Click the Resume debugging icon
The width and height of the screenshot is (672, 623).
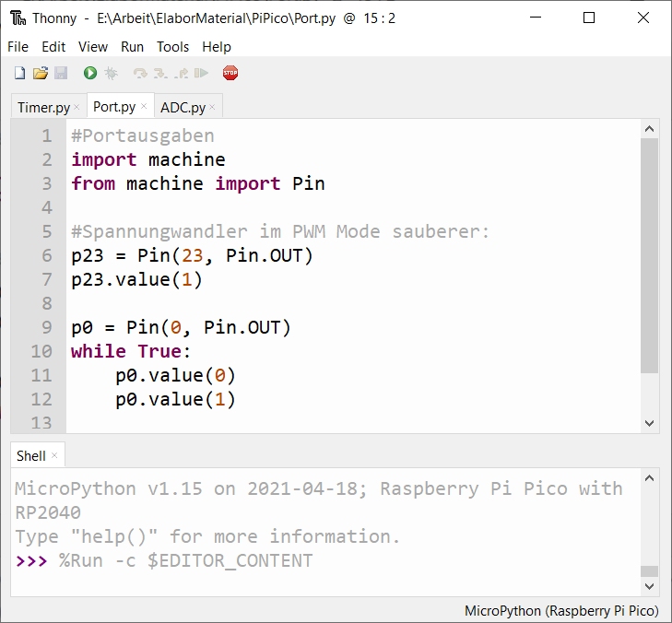click(201, 73)
